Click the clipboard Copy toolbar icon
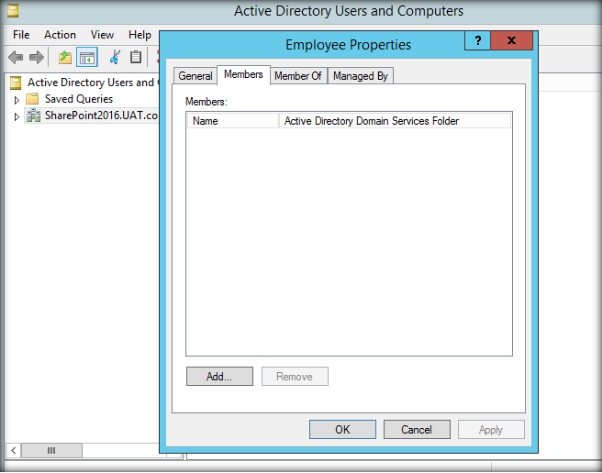 (136, 57)
